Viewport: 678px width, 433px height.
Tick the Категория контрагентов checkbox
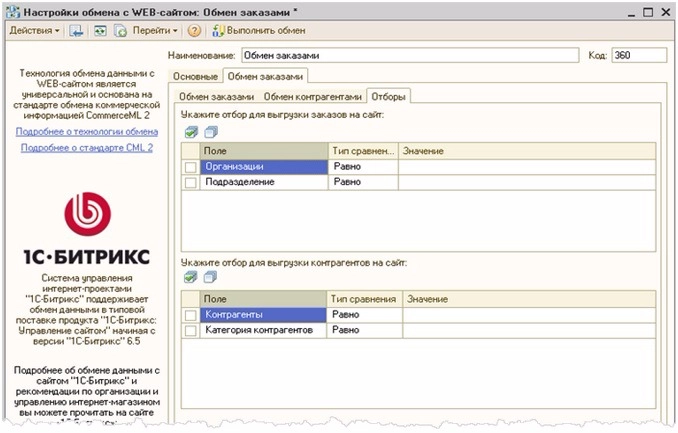click(x=191, y=330)
